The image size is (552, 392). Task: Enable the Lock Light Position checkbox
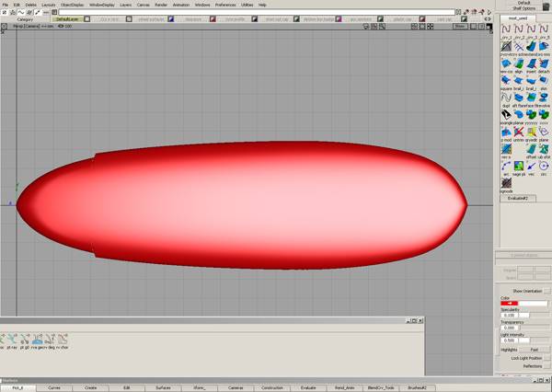[546, 357]
